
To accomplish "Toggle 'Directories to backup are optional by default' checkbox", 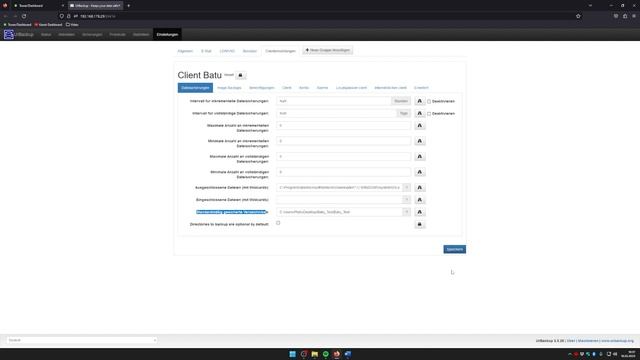I will [278, 223].
